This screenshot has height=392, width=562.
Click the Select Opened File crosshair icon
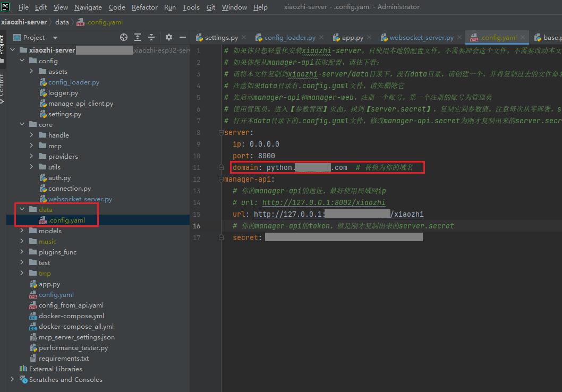[x=123, y=37]
